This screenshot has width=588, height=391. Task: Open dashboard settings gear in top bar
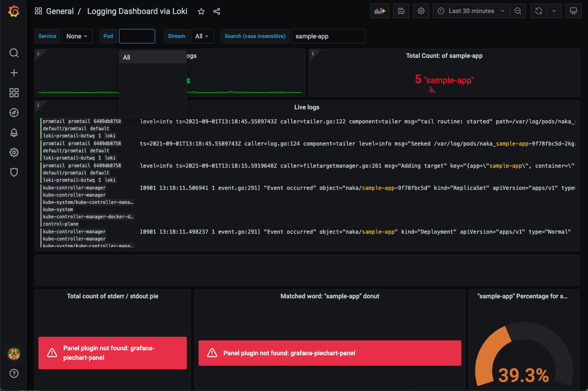tap(421, 11)
